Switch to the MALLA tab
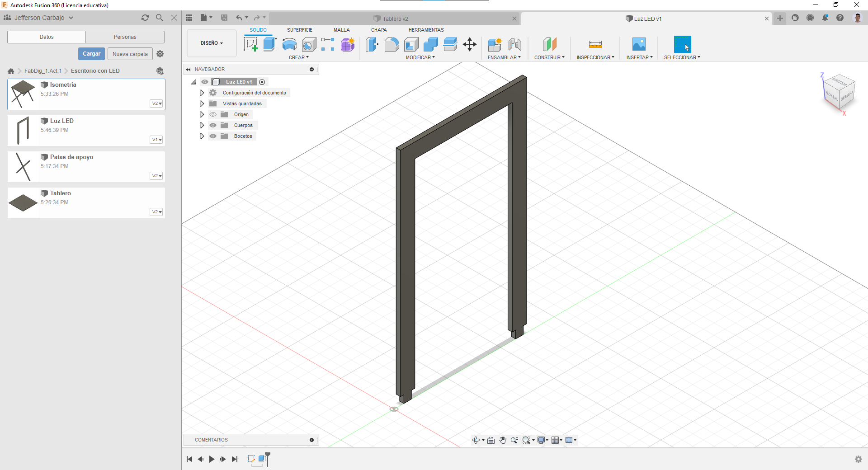Viewport: 868px width, 470px height. (x=342, y=30)
